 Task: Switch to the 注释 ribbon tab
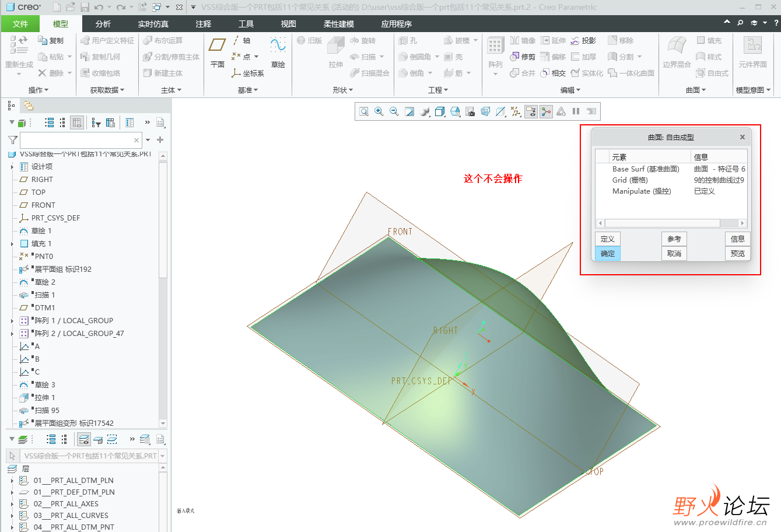204,24
